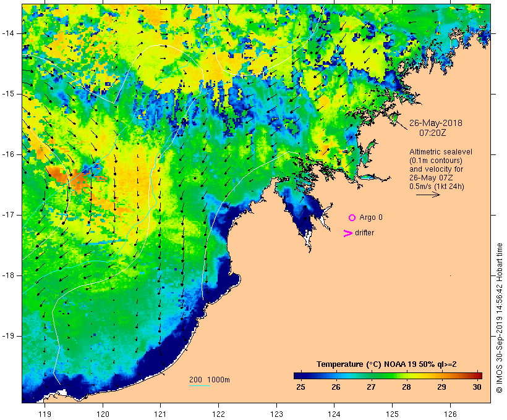Click the colorbar tick label 30
The width and height of the screenshot is (507, 420).
tap(477, 387)
